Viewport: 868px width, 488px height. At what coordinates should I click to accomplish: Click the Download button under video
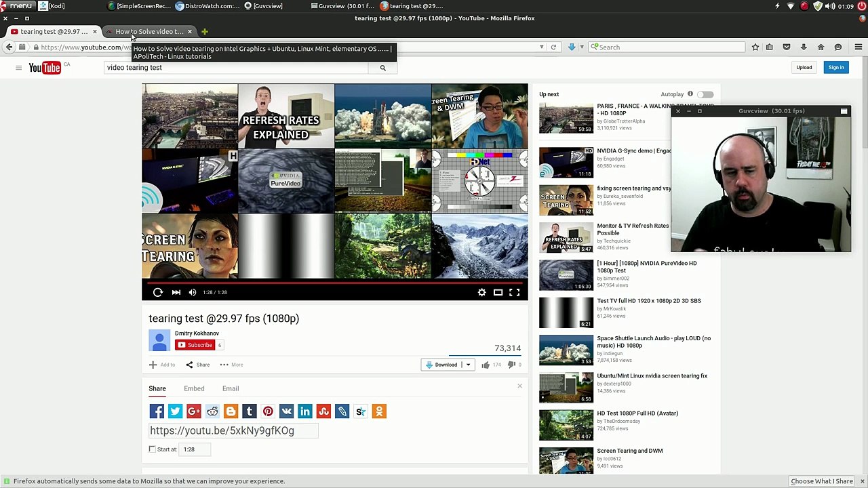click(441, 365)
